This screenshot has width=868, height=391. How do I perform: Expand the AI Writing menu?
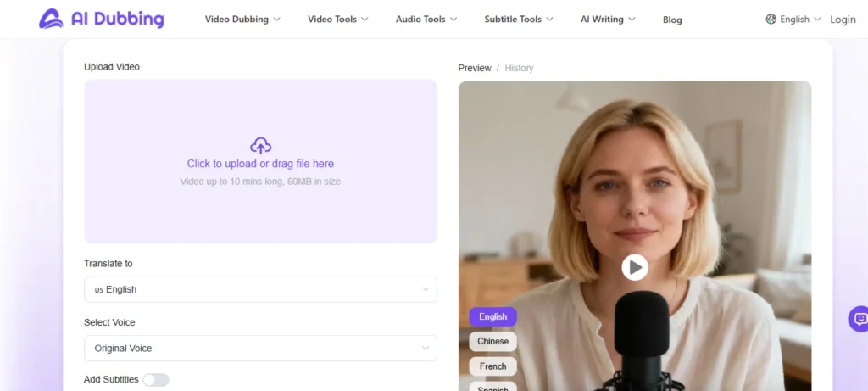pos(608,20)
